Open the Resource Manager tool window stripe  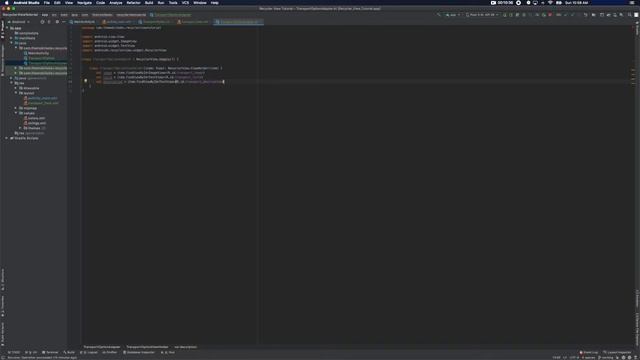point(2,60)
